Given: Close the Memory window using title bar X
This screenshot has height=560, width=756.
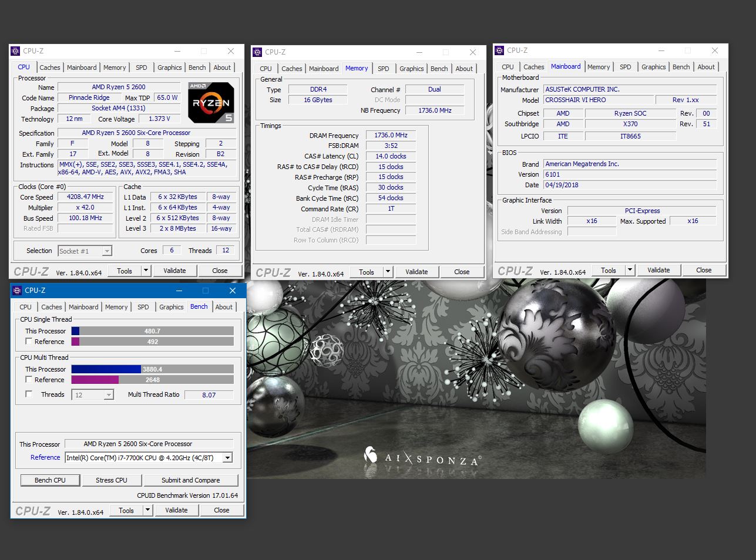Looking at the screenshot, I should [x=473, y=52].
